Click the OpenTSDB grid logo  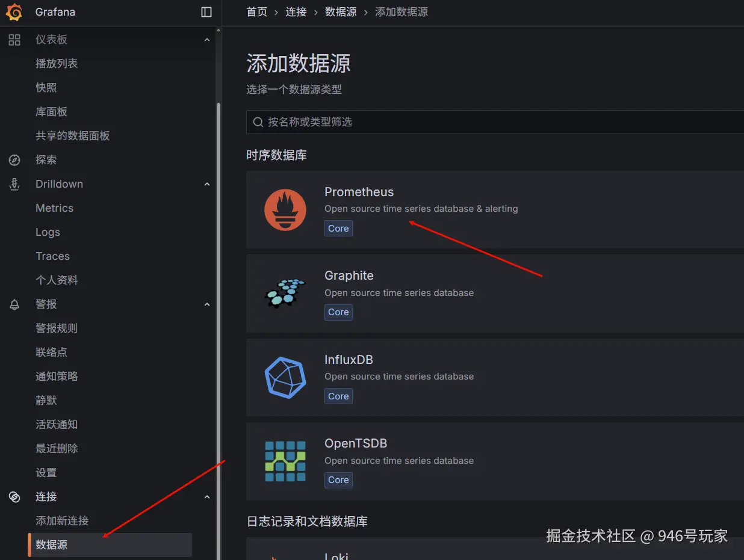coord(285,461)
